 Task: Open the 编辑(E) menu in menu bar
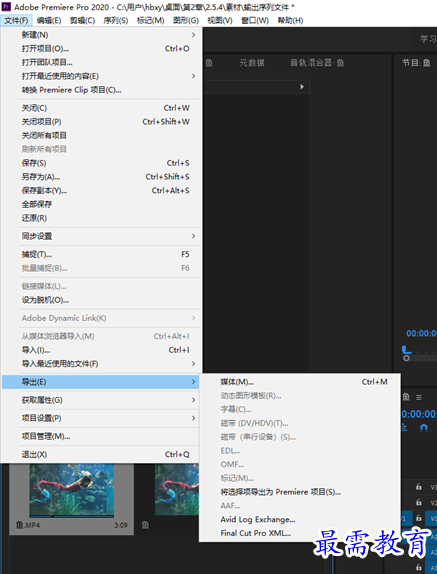49,20
